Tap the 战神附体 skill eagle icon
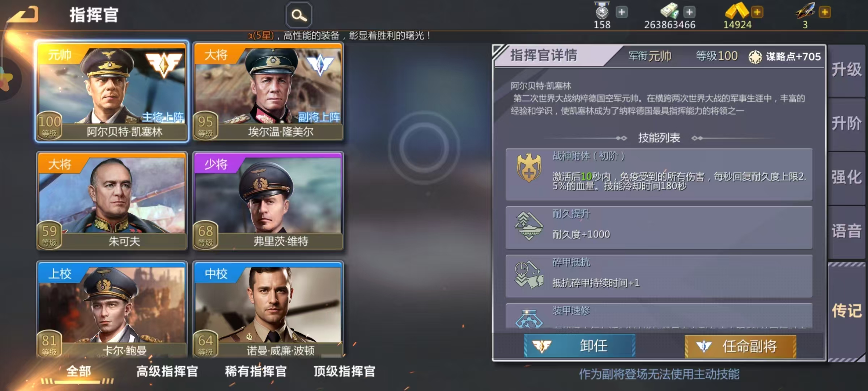This screenshot has height=391, width=868. pyautogui.click(x=529, y=168)
